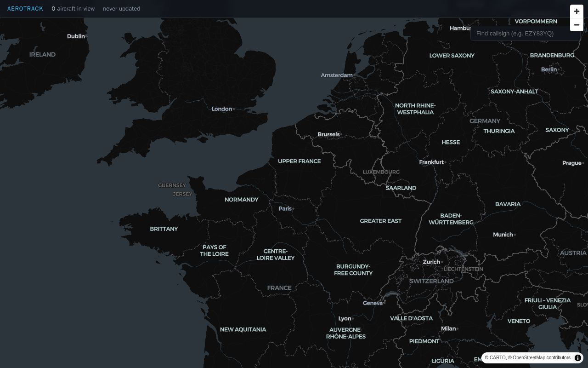Zoom out with the minus button
588x368 pixels.
click(577, 25)
